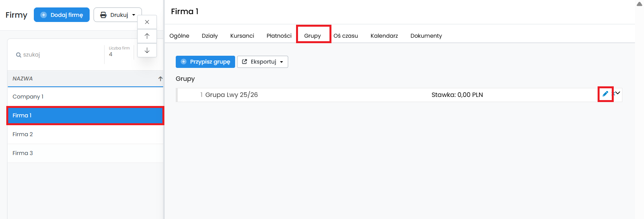Click the Dodaj firmę button
644x219 pixels.
click(62, 15)
